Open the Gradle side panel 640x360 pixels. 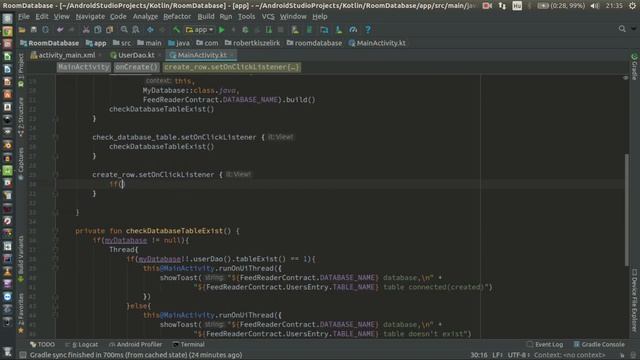click(634, 67)
